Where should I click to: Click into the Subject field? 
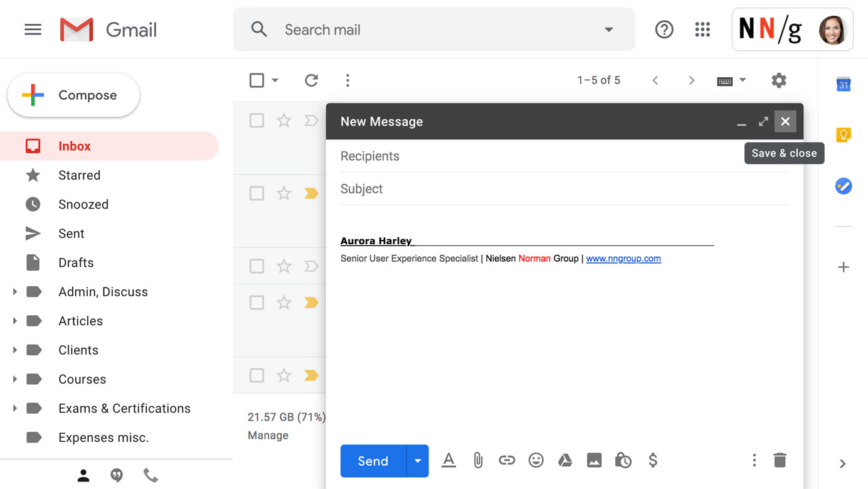click(563, 189)
